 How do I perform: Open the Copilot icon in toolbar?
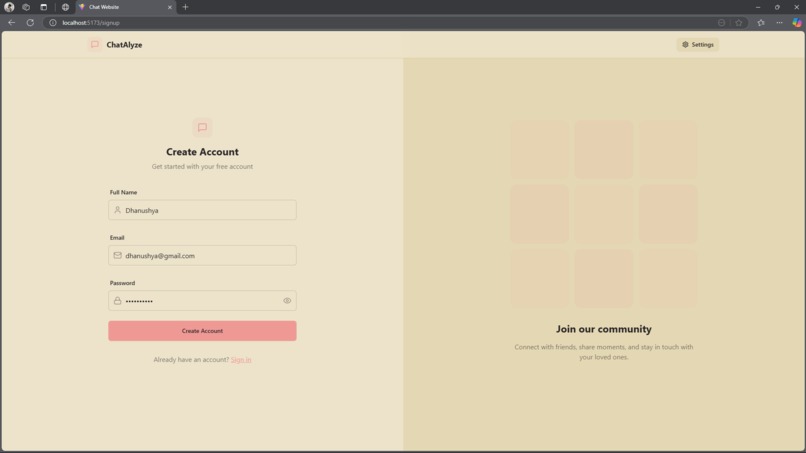(797, 23)
